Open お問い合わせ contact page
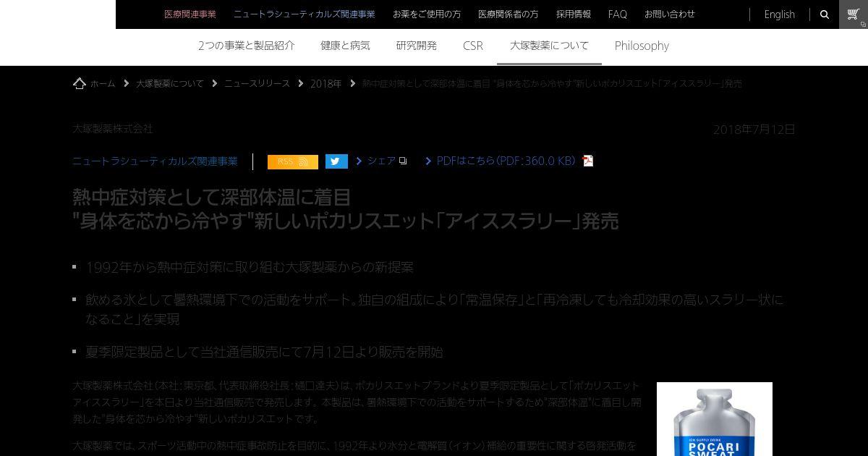This screenshot has height=456, width=868. [x=670, y=14]
